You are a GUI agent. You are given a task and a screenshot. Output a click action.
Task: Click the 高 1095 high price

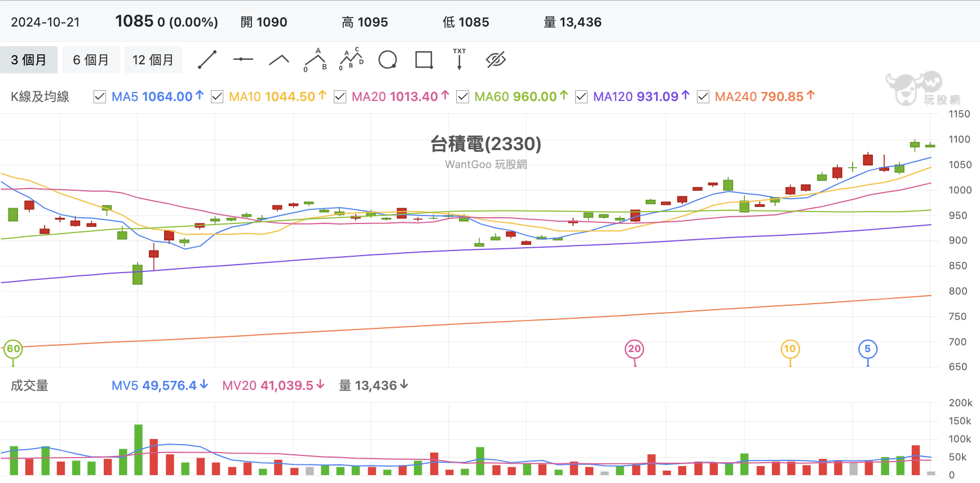[365, 22]
